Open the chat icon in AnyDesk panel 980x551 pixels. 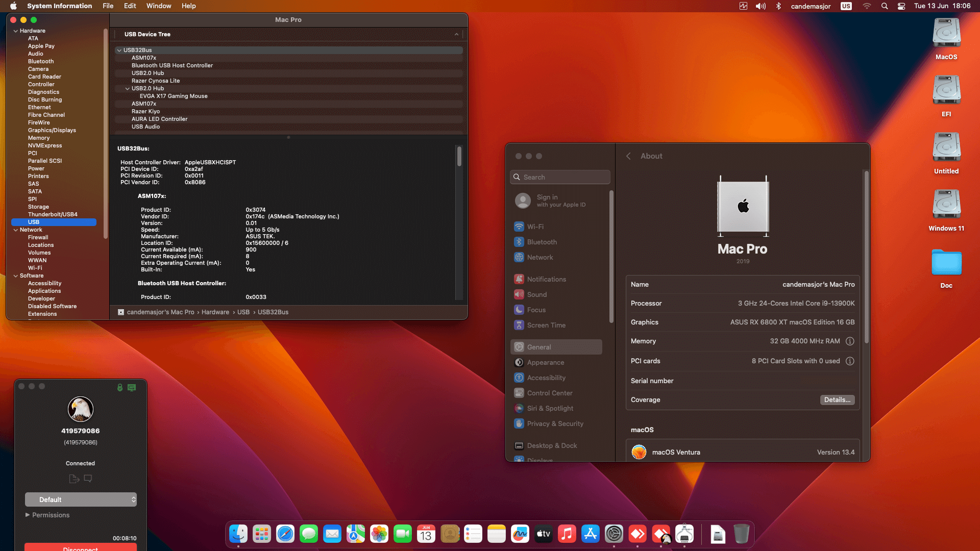[88, 479]
